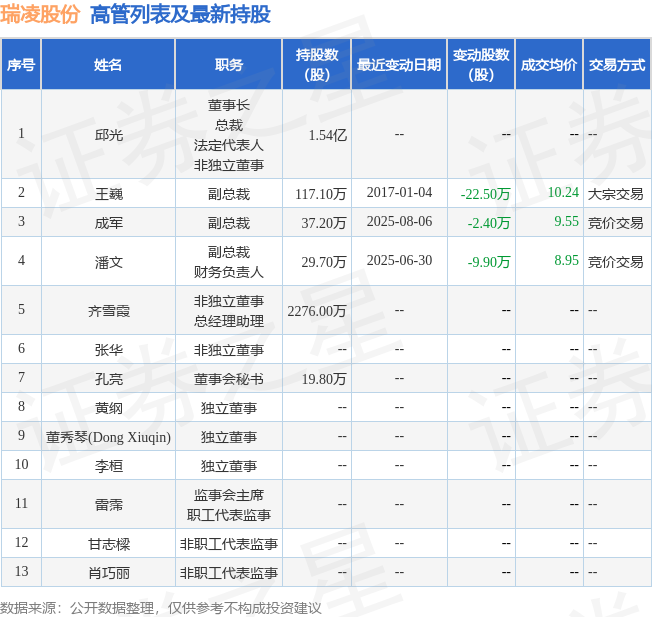The width and height of the screenshot is (652, 617).
Task: Click the name 李桓
Action: point(109,466)
